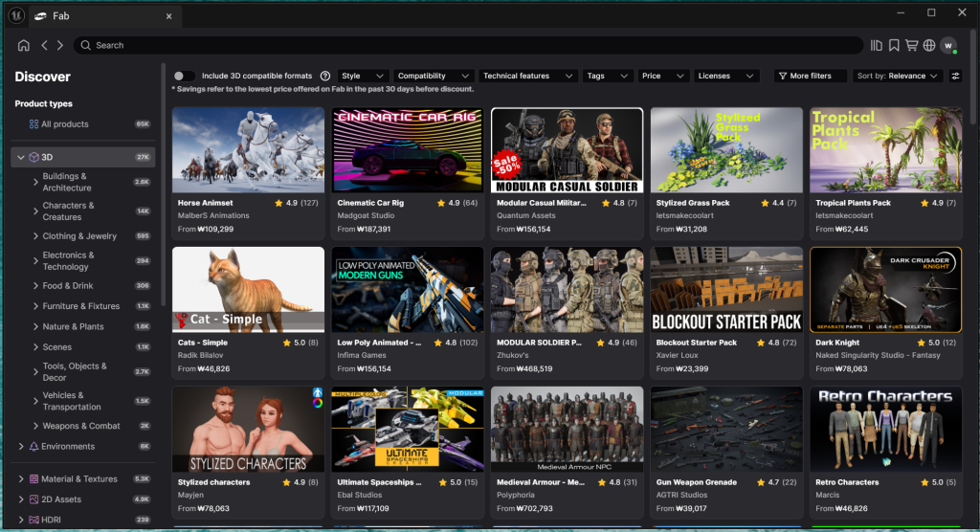The height and width of the screenshot is (532, 980).
Task: Open the Price filter dropdown
Action: [x=662, y=76]
